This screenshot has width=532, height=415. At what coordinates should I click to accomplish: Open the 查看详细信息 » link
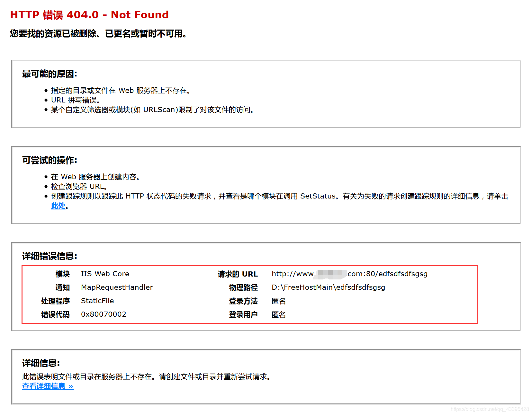pyautogui.click(x=48, y=386)
